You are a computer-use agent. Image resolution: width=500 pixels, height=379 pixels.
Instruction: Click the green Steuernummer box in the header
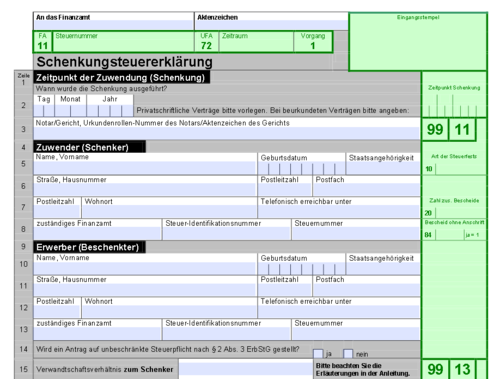pos(123,42)
